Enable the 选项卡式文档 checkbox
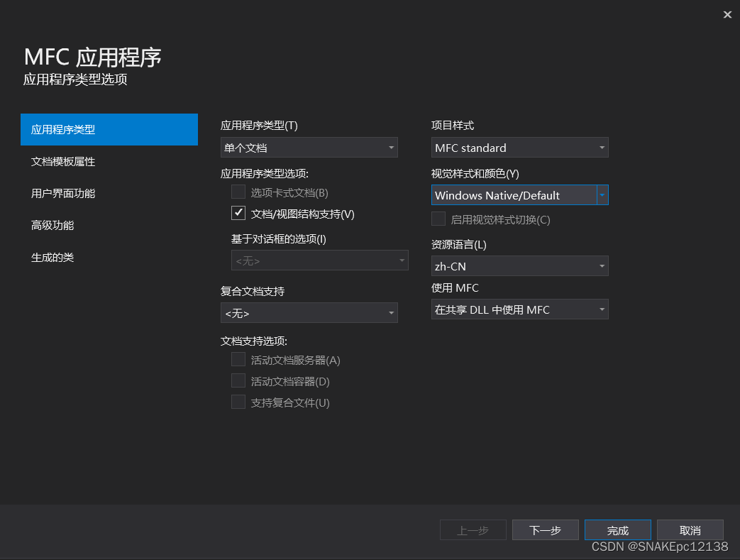The image size is (740, 560). coord(238,191)
